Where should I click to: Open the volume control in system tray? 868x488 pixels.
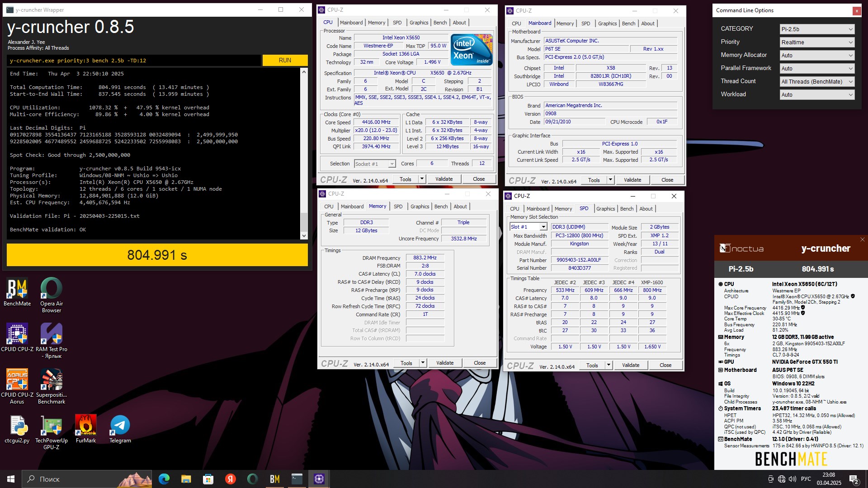click(x=793, y=479)
